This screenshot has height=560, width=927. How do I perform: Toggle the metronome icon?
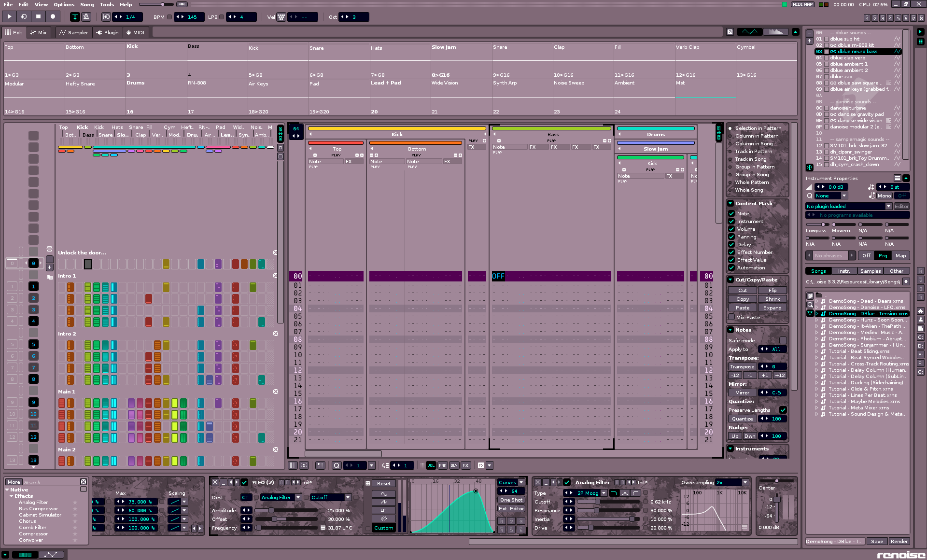[86, 17]
